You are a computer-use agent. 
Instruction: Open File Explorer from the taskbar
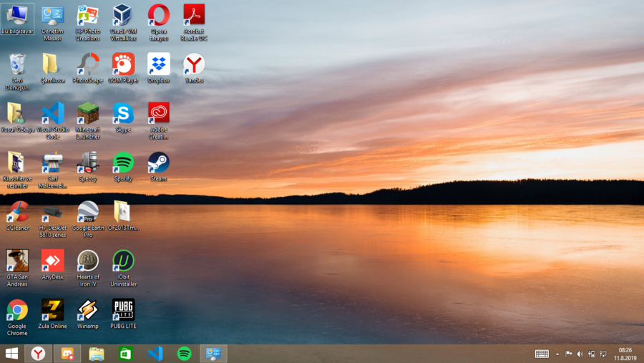click(x=97, y=354)
